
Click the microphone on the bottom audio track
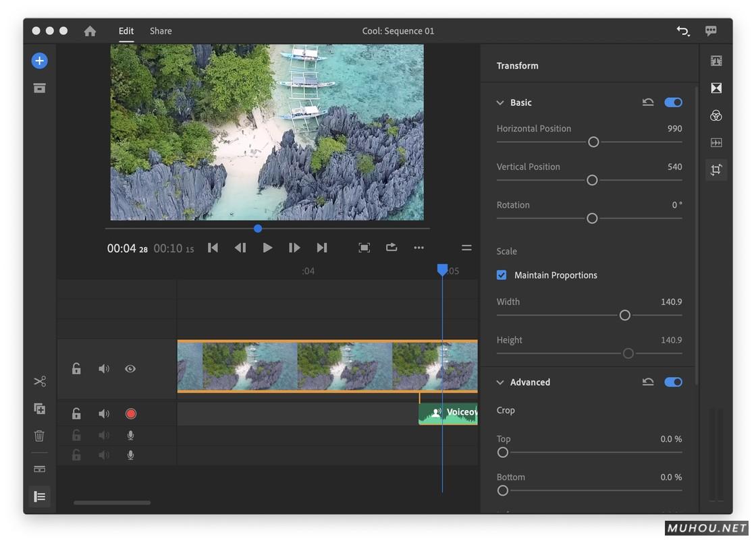pyautogui.click(x=130, y=455)
